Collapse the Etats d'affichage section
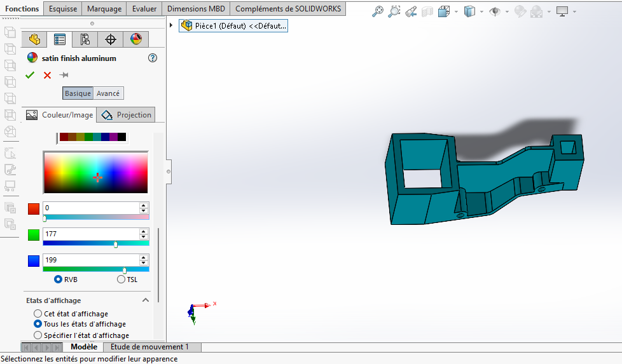 [146, 300]
